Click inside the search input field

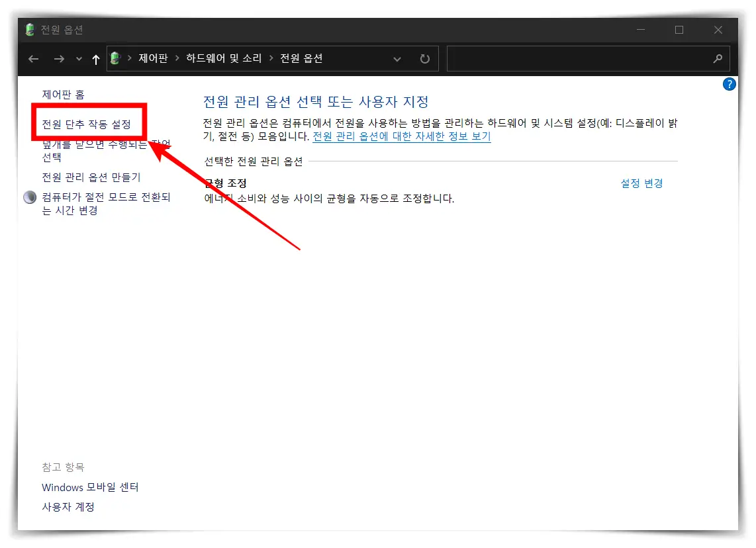tap(583, 58)
